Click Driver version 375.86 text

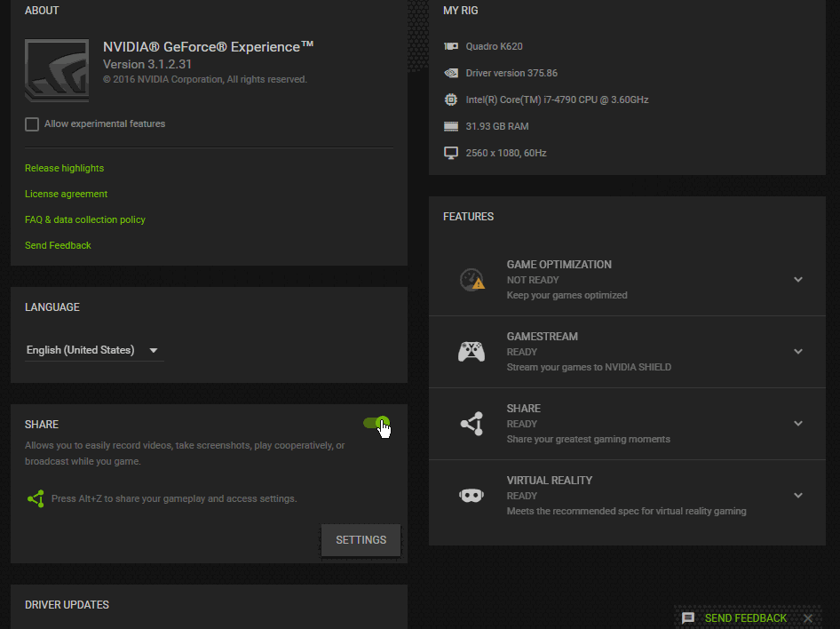(511, 73)
